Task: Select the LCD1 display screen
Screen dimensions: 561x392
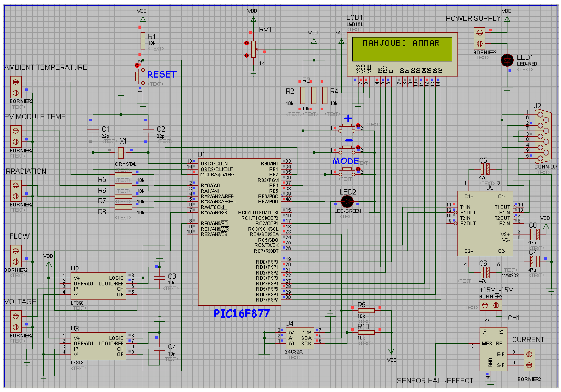Action: tap(402, 49)
